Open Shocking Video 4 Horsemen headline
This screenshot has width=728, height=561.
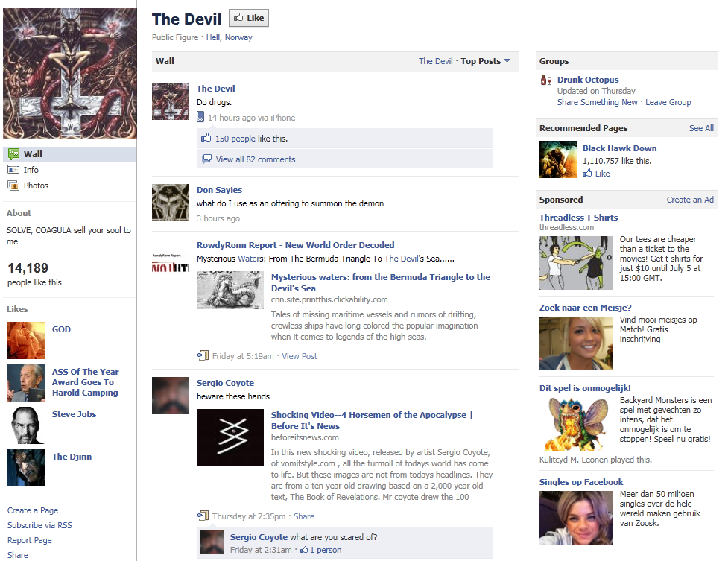(372, 420)
